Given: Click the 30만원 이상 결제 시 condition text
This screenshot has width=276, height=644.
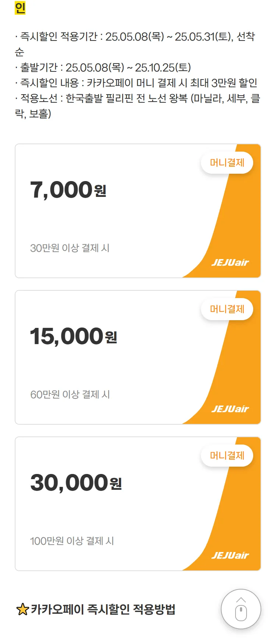Looking at the screenshot, I should point(70,248).
